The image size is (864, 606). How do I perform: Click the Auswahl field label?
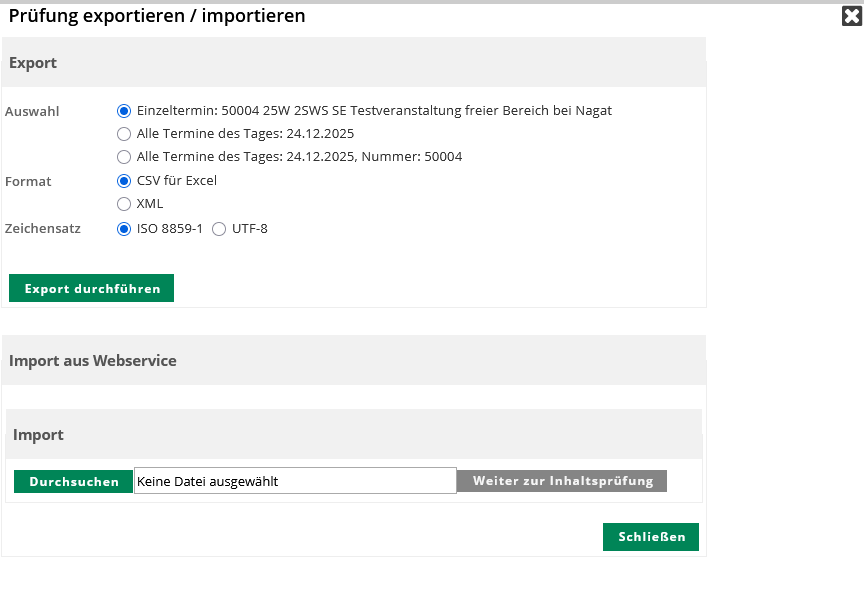click(32, 112)
